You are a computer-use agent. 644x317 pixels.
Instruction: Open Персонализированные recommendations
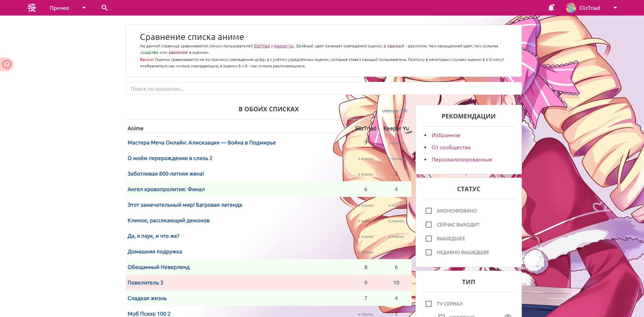(x=462, y=160)
